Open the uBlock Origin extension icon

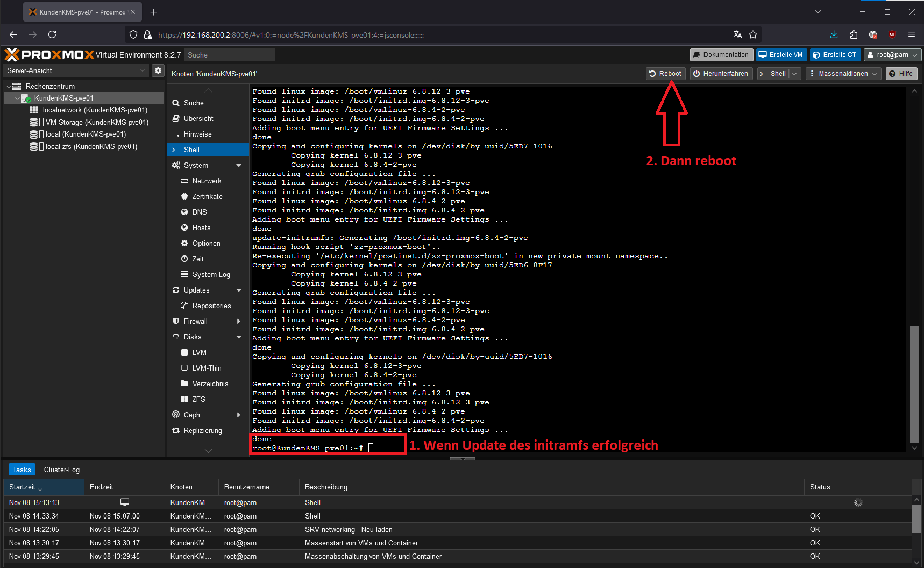click(892, 34)
